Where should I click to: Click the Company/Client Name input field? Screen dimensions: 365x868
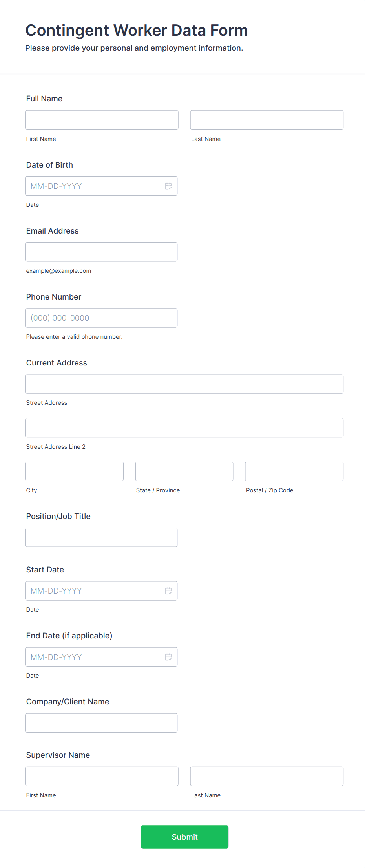coord(101,723)
